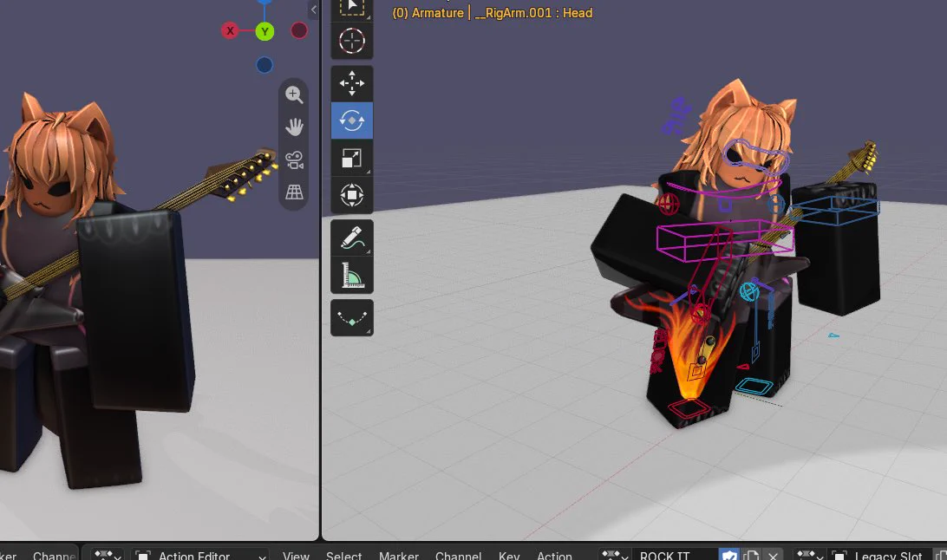Click the dark blue negative Z axis dot

[x=264, y=65]
